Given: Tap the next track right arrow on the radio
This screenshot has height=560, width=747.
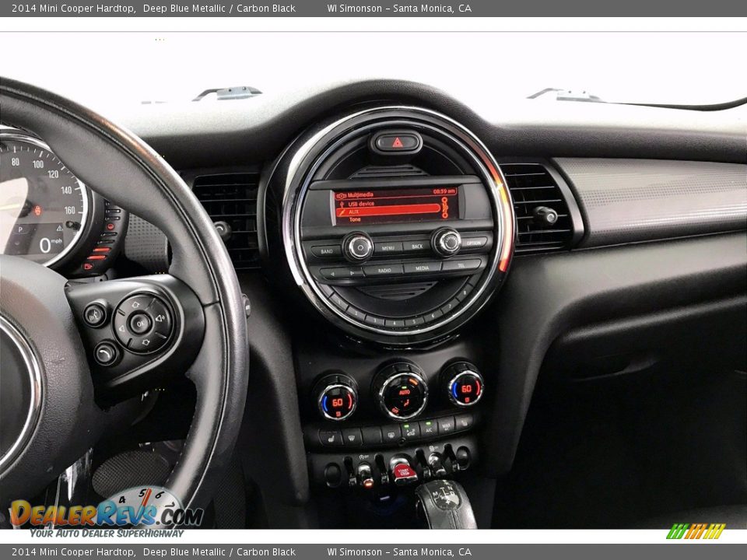Looking at the screenshot, I should (x=353, y=273).
